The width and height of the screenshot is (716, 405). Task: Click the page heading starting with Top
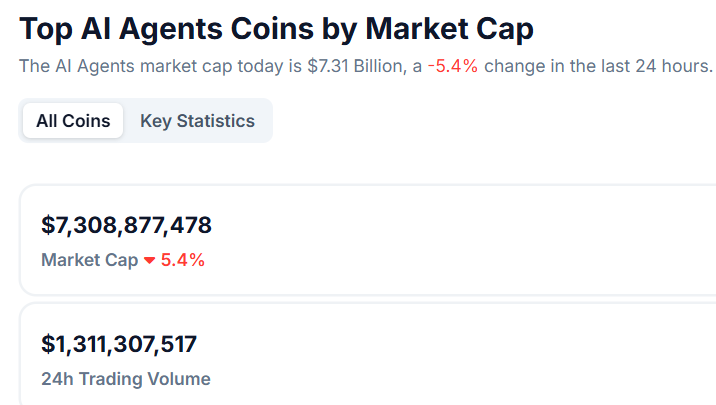tap(276, 28)
